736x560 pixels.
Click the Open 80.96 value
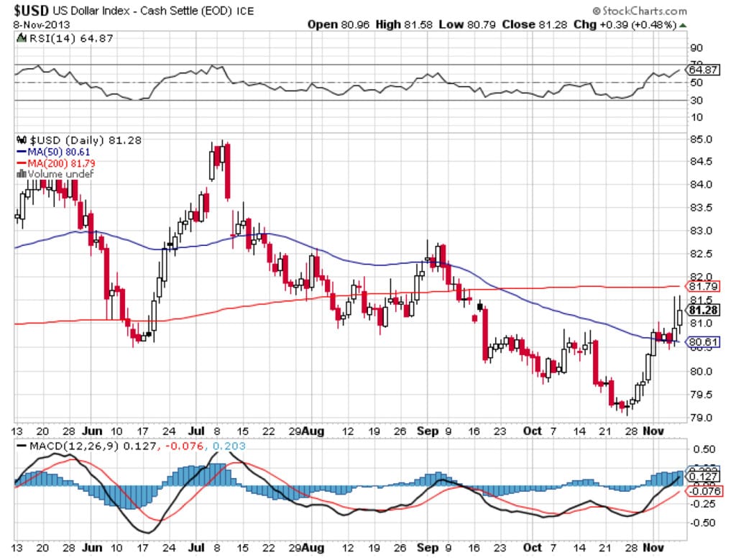click(x=339, y=24)
